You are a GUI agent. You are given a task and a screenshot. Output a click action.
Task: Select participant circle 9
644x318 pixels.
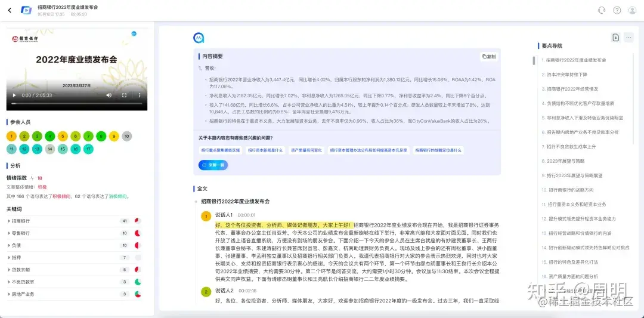(114, 137)
